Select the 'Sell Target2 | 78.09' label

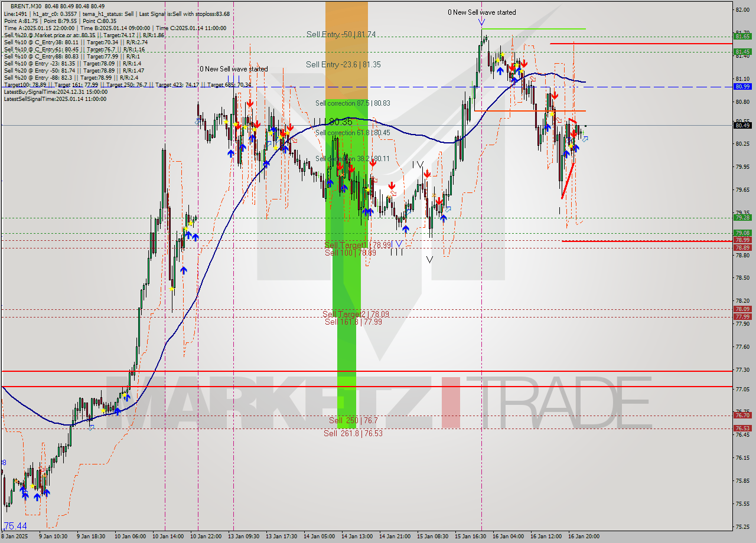pyautogui.click(x=356, y=314)
